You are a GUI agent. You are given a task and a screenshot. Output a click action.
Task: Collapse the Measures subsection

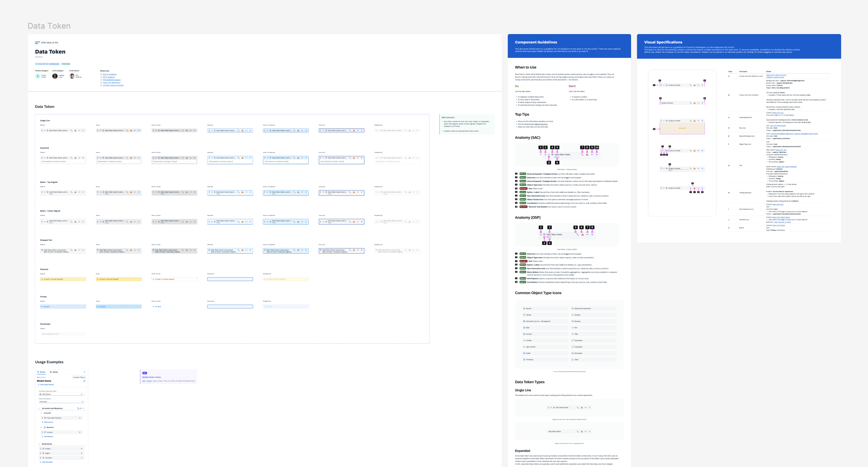coord(41,427)
